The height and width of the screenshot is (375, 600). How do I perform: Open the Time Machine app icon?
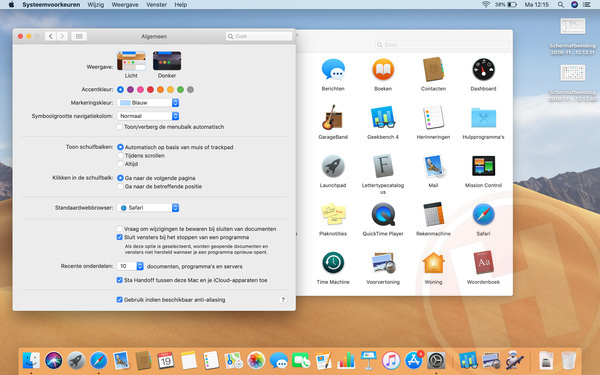333,263
